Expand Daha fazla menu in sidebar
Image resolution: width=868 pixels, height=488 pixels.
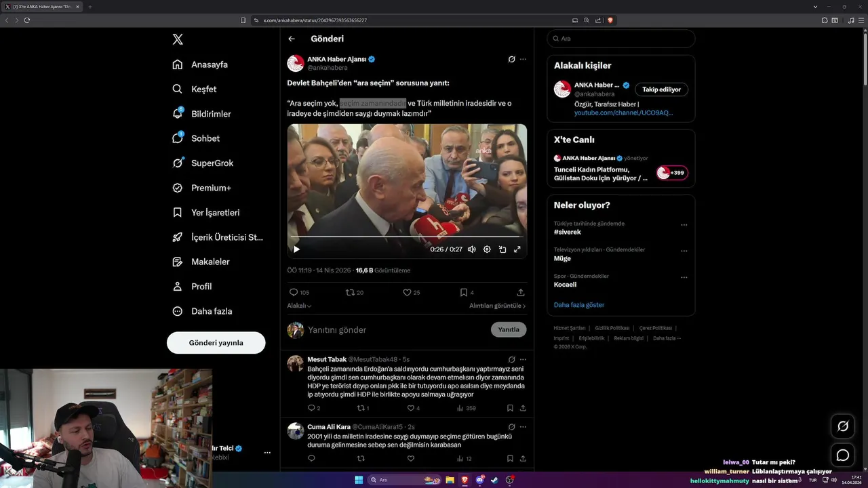(202, 311)
